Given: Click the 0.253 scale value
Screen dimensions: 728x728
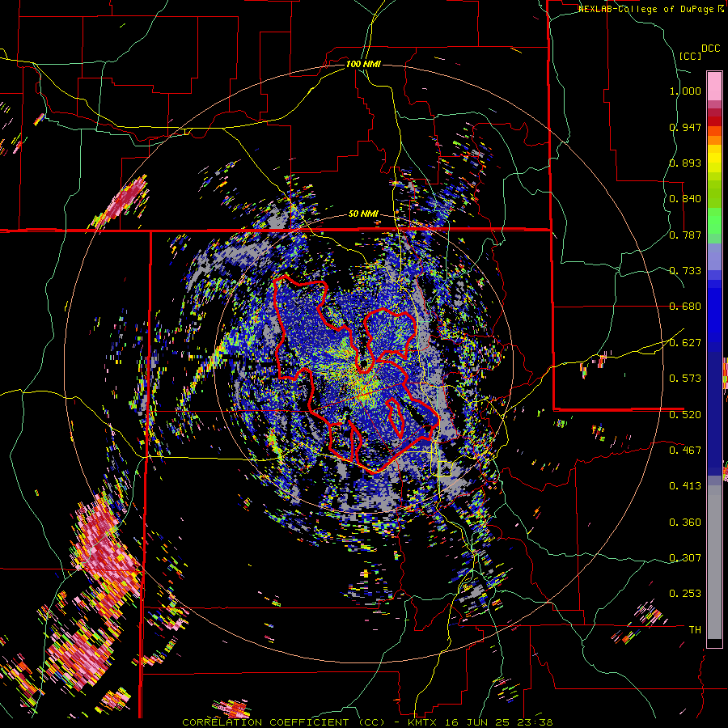Looking at the screenshot, I should (x=685, y=594).
